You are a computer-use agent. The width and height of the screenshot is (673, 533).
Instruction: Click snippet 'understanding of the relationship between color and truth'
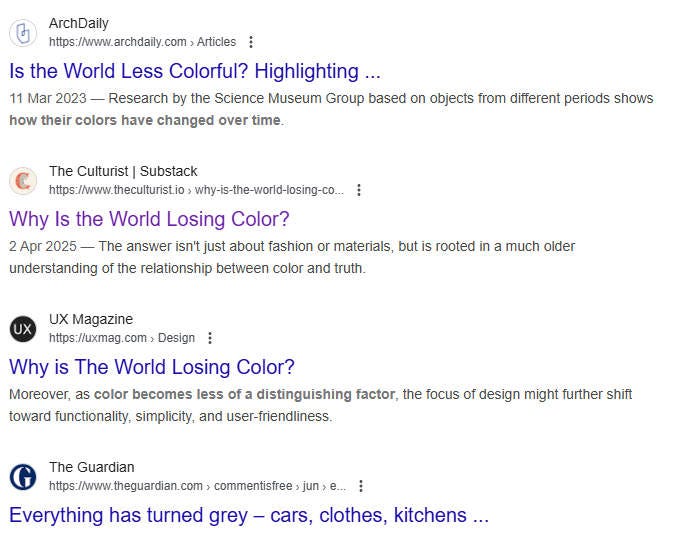coord(187,268)
